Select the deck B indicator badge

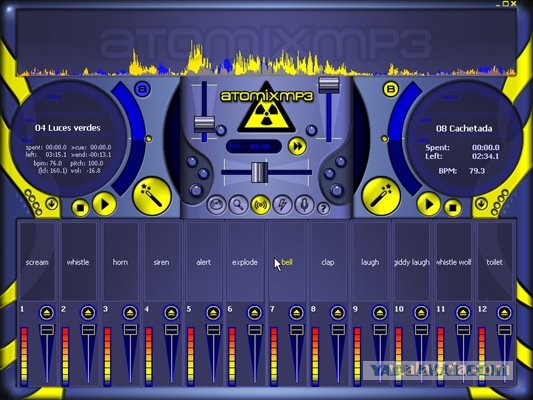(391, 89)
